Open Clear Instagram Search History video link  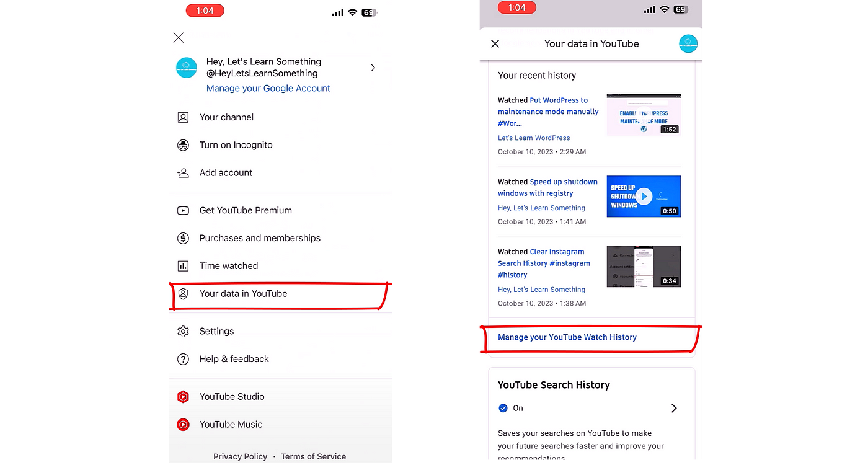[x=544, y=263]
